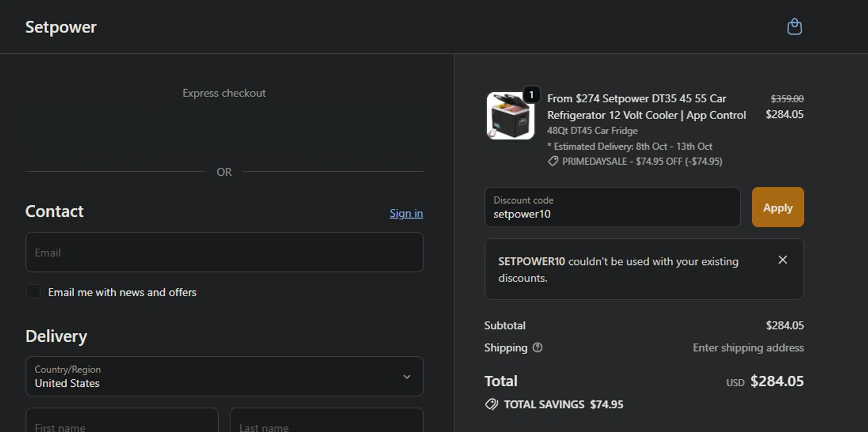Focus the Last name field
The width and height of the screenshot is (868, 432).
click(x=326, y=420)
